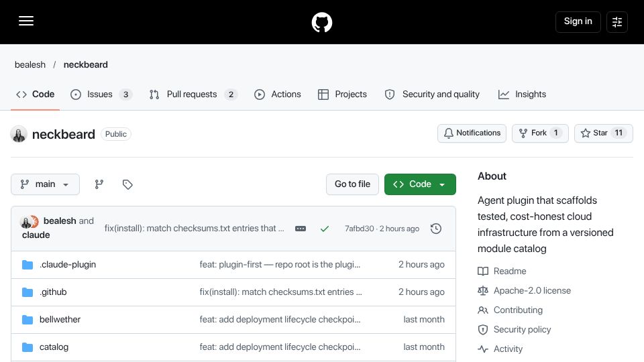644x362 pixels.
Task: Open latest commit message fix(install) link
Action: point(194,228)
